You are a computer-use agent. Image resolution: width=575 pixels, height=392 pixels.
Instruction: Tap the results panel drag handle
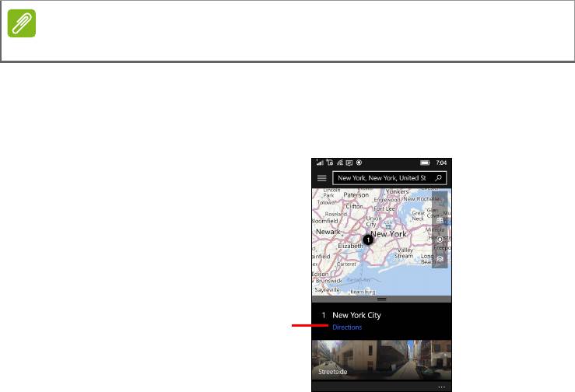click(x=381, y=299)
